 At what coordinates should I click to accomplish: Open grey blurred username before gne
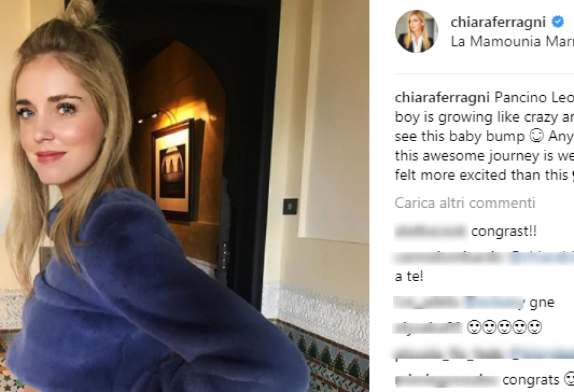tap(427, 302)
